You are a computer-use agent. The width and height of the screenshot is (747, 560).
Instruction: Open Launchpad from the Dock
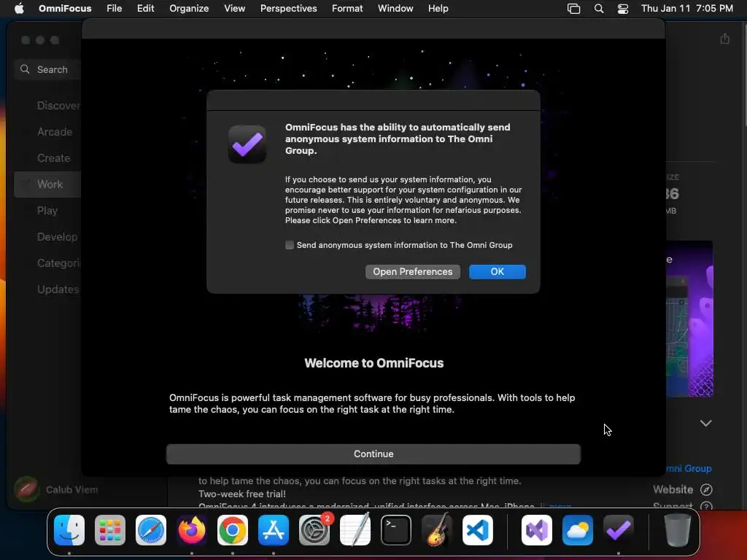[110, 530]
